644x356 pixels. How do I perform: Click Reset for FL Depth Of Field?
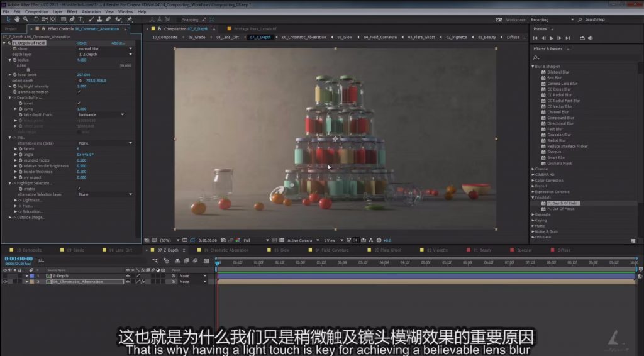coord(81,43)
